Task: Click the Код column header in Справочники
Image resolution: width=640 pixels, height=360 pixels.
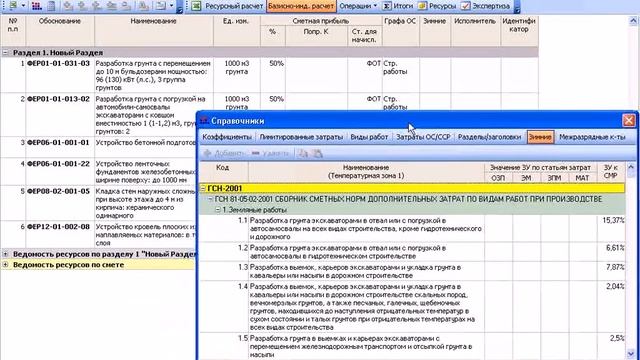Action: 223,172
